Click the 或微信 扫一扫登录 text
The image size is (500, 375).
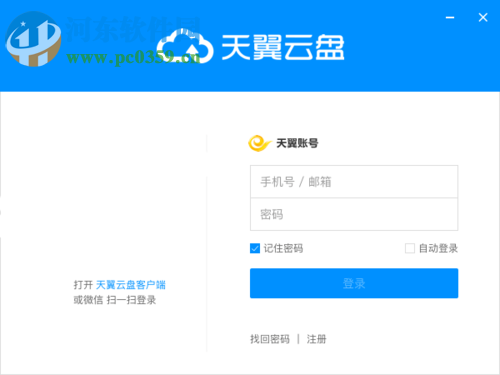[115, 300]
